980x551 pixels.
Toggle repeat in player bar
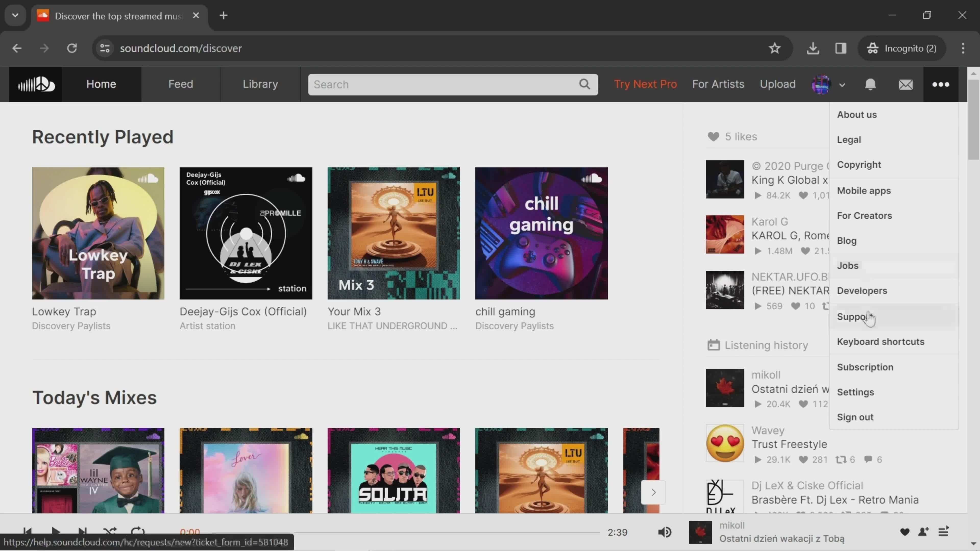(137, 531)
